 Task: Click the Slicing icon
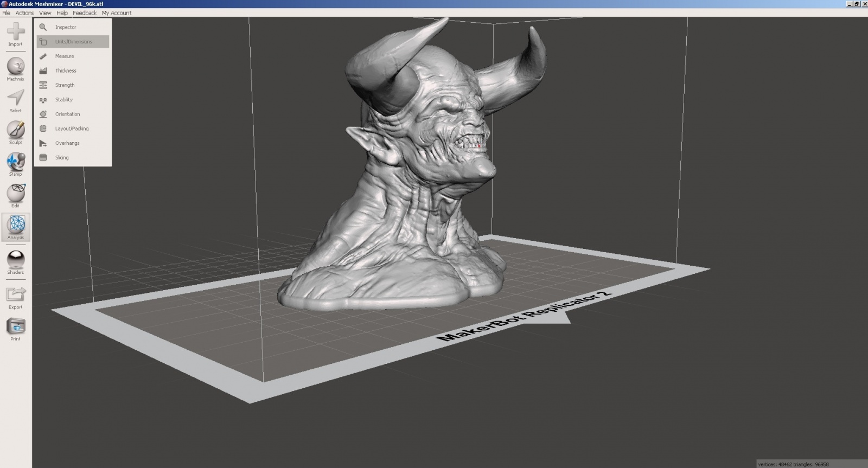43,157
